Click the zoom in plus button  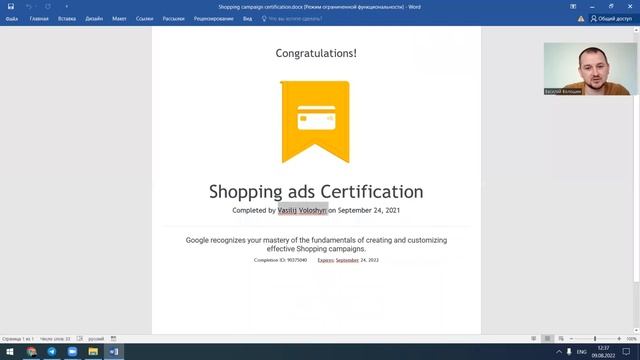619,339
